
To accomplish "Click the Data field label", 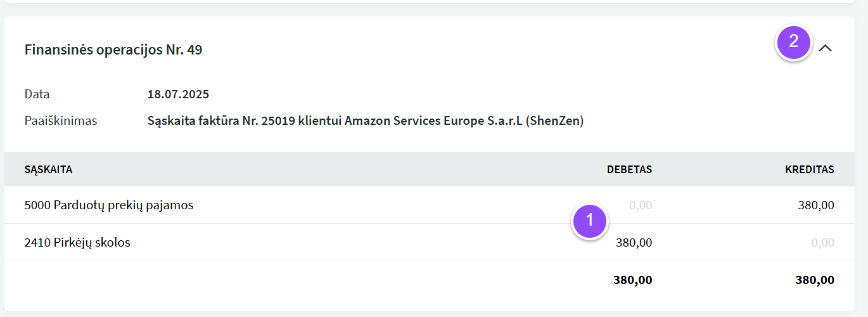I will 37,94.
